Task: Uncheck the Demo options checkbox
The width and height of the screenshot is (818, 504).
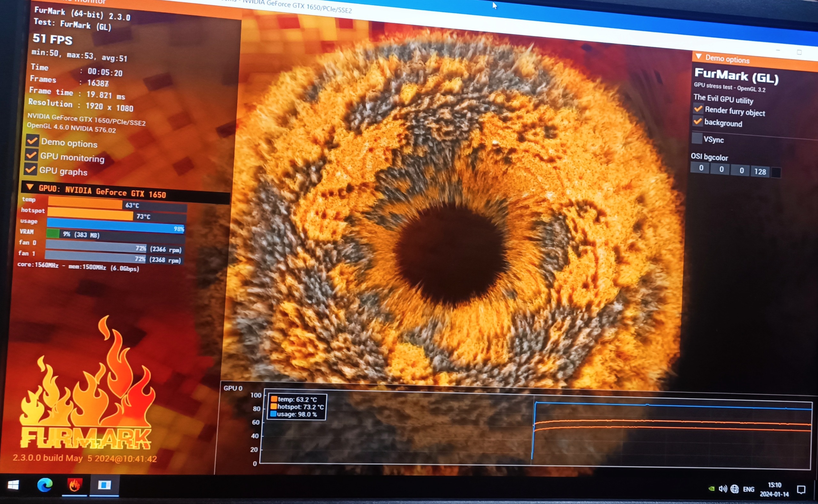Action: click(x=32, y=141)
